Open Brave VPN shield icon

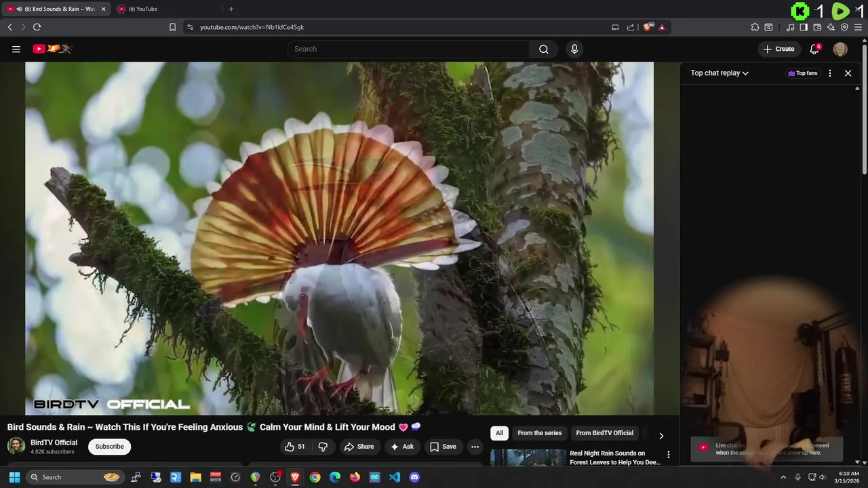click(844, 27)
